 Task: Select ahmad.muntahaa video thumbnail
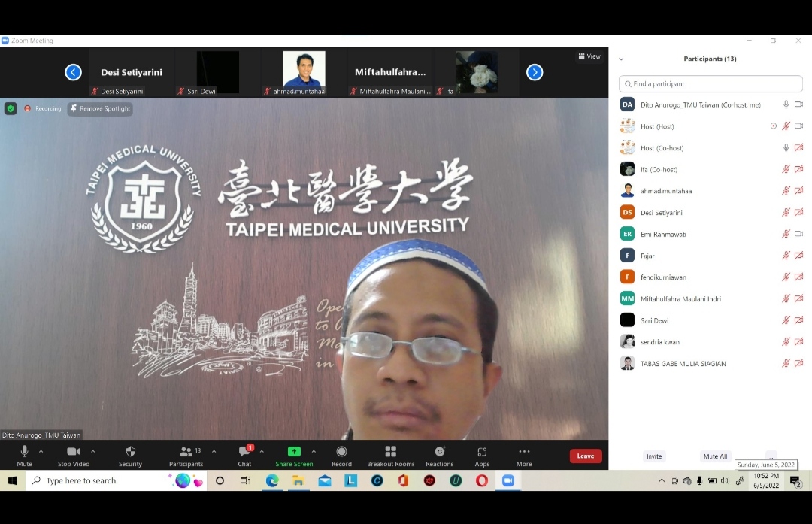(304, 72)
